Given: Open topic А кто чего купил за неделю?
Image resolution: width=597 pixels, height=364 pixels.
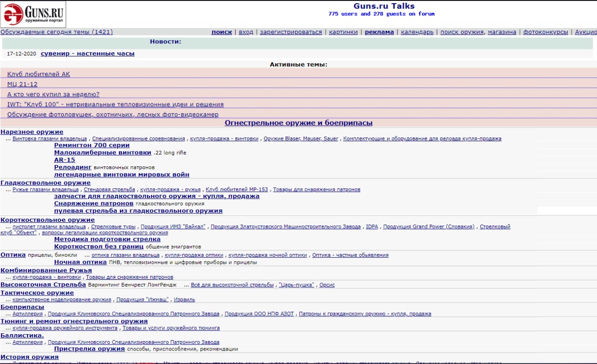Looking at the screenshot, I should pos(53,94).
